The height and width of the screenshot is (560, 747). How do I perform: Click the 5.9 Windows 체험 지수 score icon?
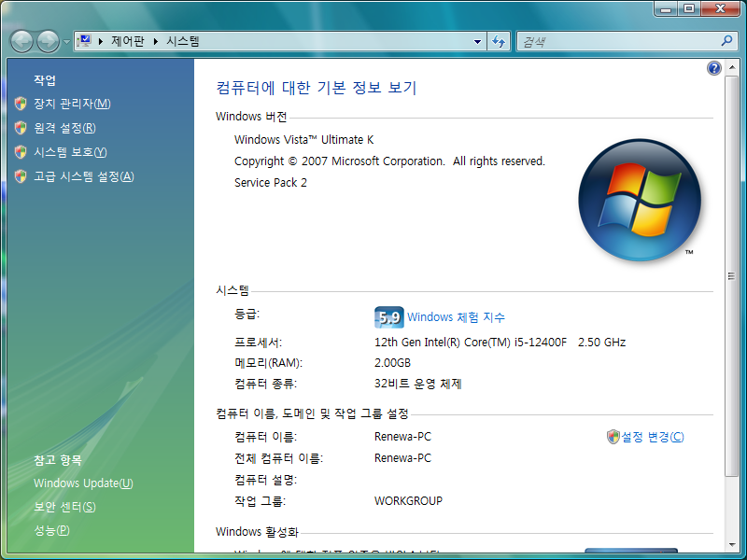389,316
